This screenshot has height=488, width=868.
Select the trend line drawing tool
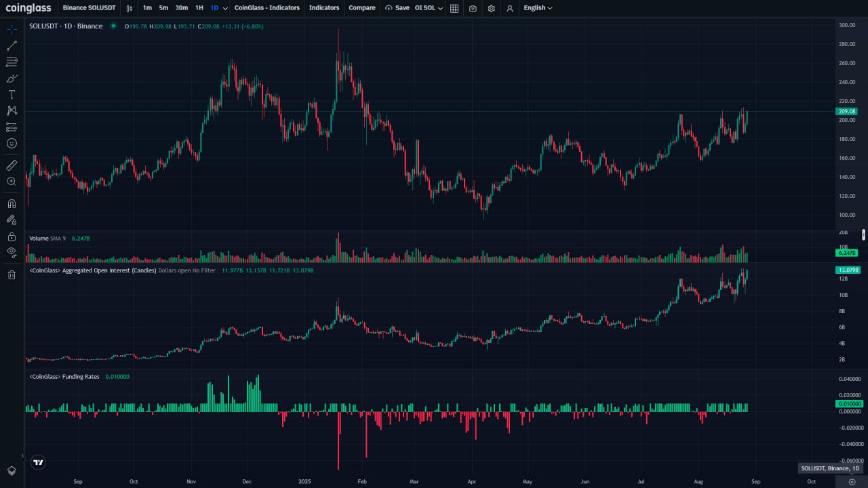click(x=12, y=45)
